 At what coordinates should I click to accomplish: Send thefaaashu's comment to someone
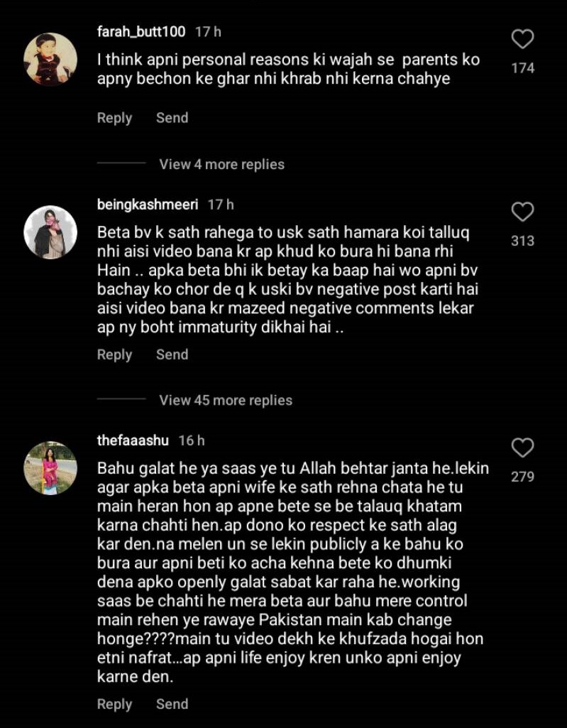(x=172, y=704)
